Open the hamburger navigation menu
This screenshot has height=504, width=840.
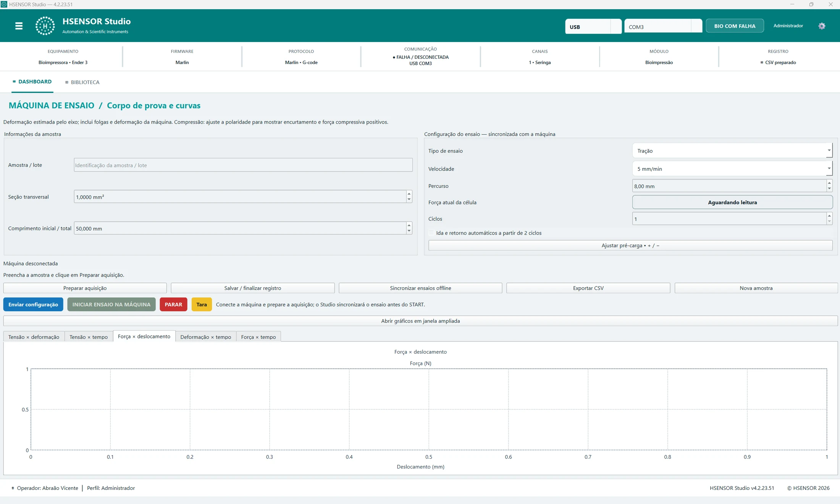click(19, 26)
